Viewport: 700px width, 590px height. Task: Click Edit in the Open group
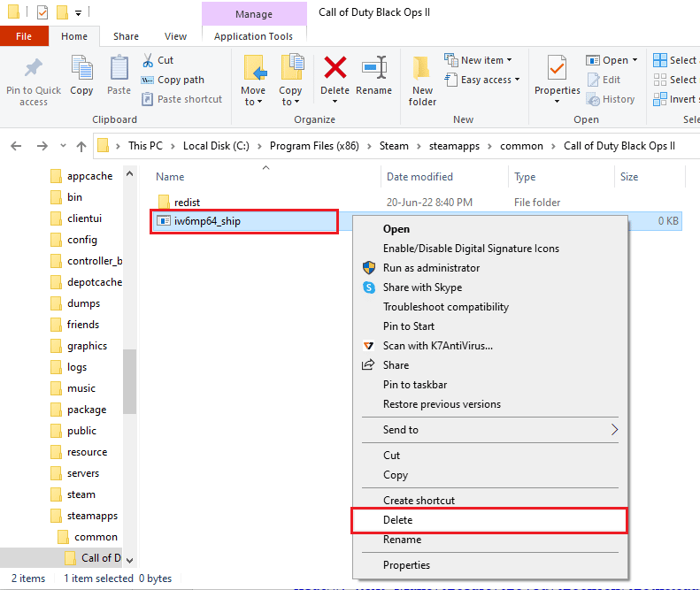click(604, 80)
